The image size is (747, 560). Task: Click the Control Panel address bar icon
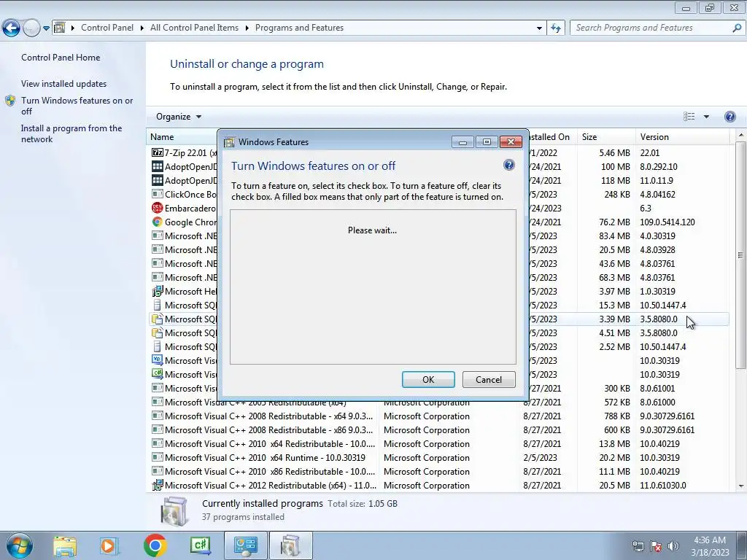click(x=60, y=28)
